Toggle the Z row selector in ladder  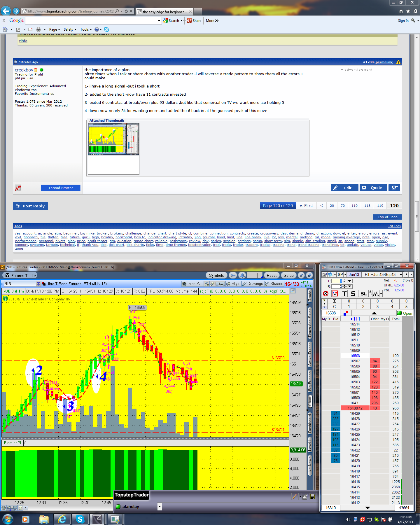point(325,307)
